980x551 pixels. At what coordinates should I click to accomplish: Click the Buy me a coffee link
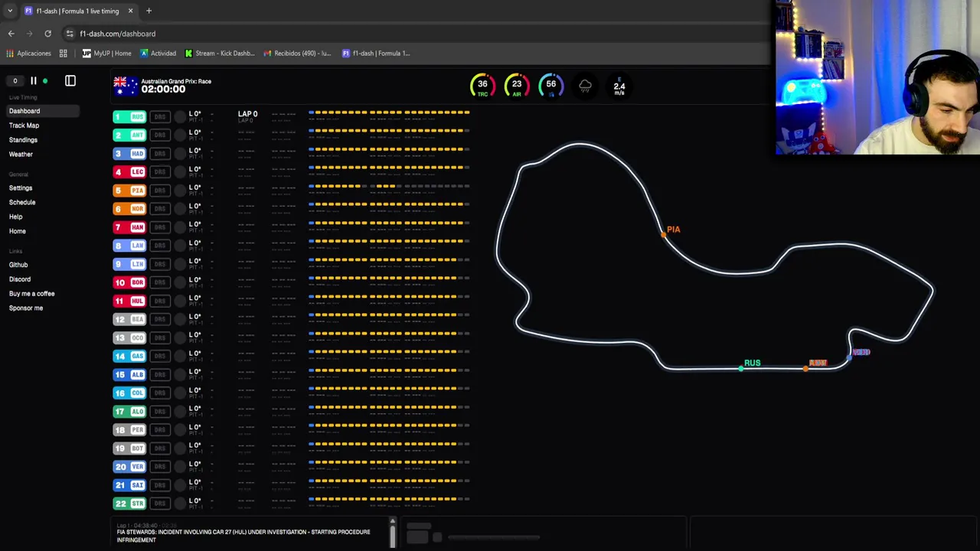point(31,294)
